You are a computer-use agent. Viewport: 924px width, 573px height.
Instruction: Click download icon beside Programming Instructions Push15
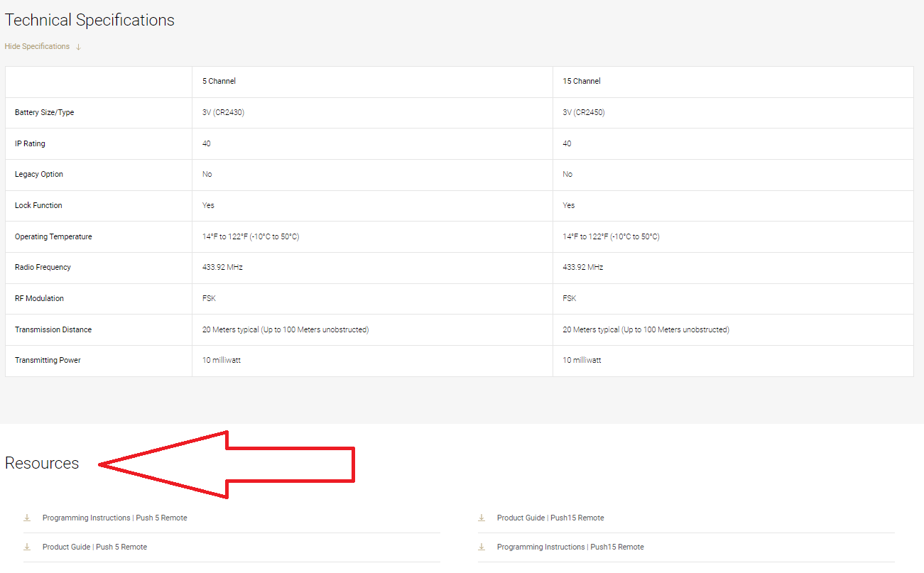(482, 547)
